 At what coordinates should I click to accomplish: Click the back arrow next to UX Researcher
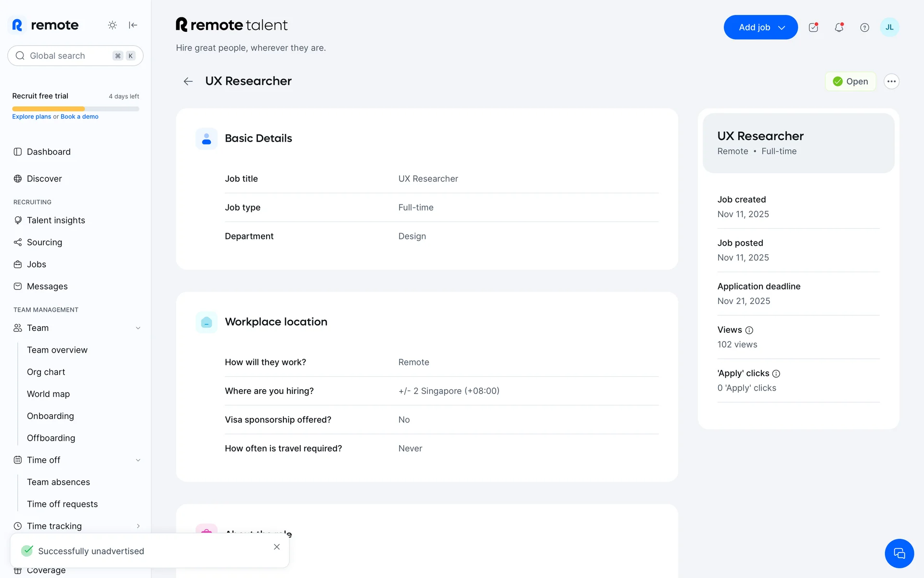click(188, 81)
